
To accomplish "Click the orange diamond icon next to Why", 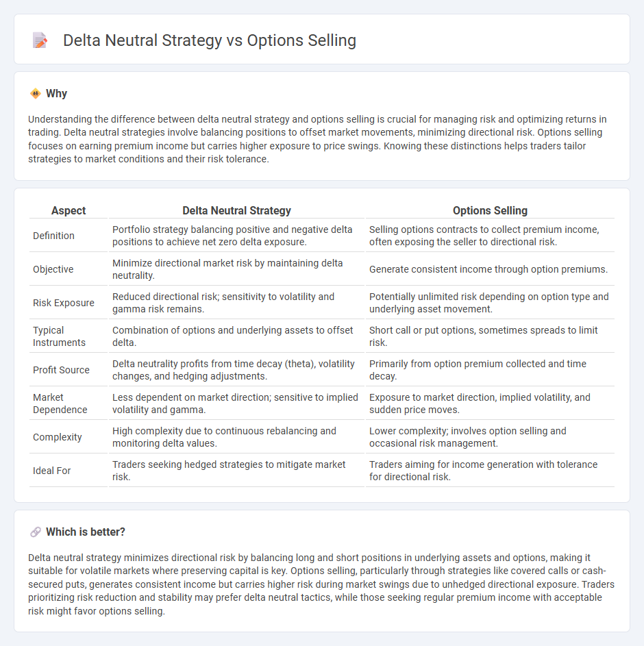I will 36,94.
